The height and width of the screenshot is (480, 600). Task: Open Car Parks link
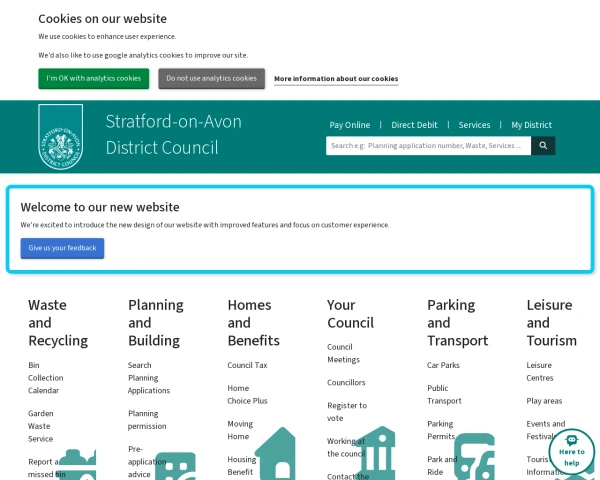[x=443, y=365]
